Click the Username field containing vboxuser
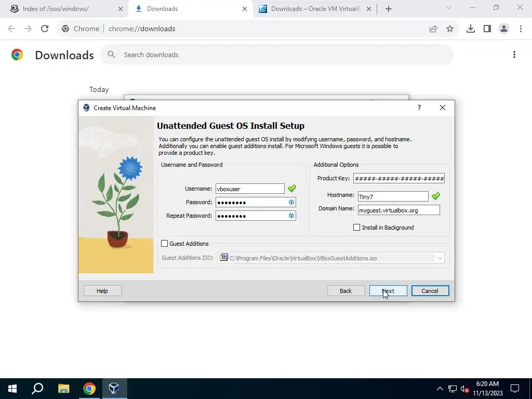This screenshot has width=532, height=399. 250,189
